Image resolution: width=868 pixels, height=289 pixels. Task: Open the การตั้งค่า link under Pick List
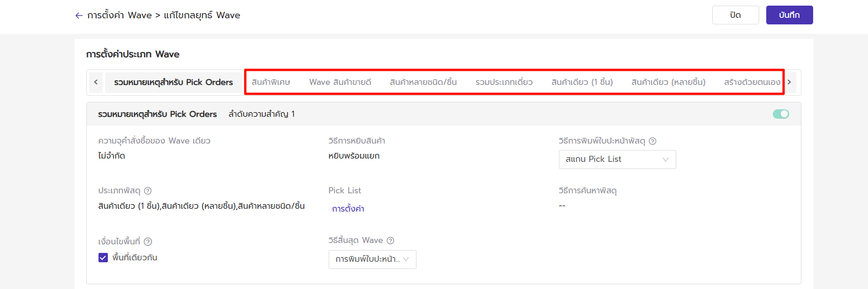tap(348, 209)
